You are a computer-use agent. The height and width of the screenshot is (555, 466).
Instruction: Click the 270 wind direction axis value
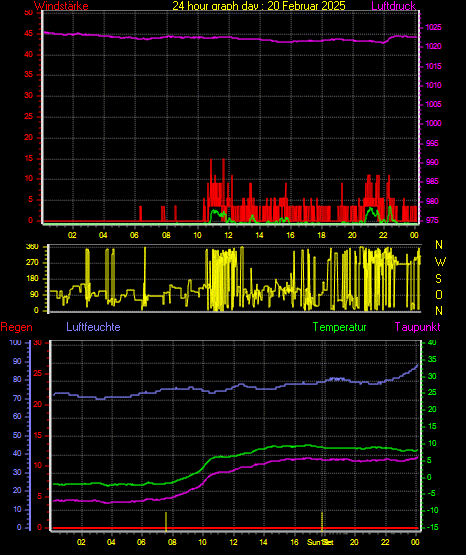pyautogui.click(x=33, y=263)
